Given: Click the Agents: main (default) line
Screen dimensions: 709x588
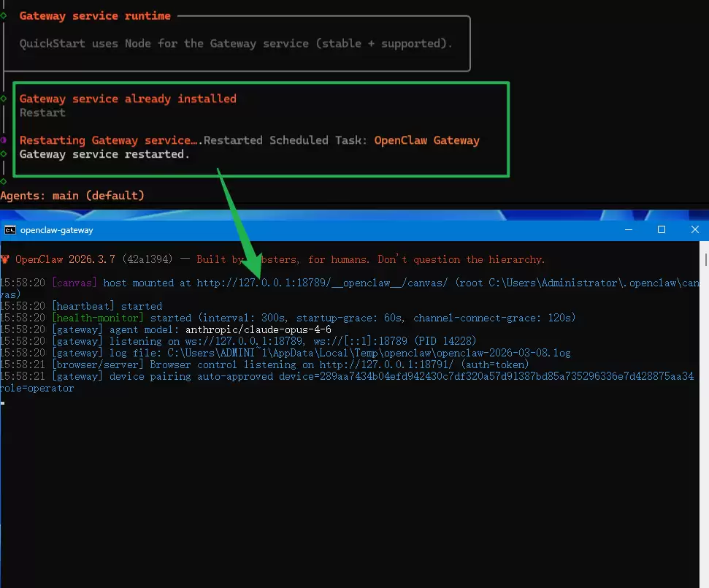Looking at the screenshot, I should point(72,196).
